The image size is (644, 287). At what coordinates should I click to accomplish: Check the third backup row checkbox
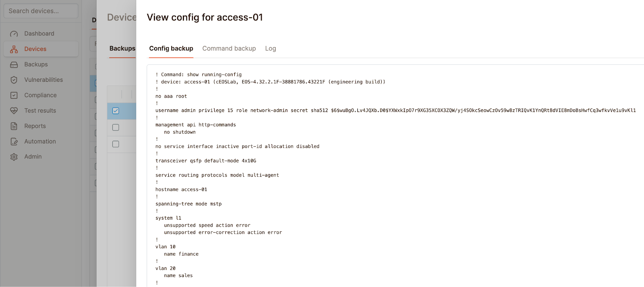(x=116, y=144)
